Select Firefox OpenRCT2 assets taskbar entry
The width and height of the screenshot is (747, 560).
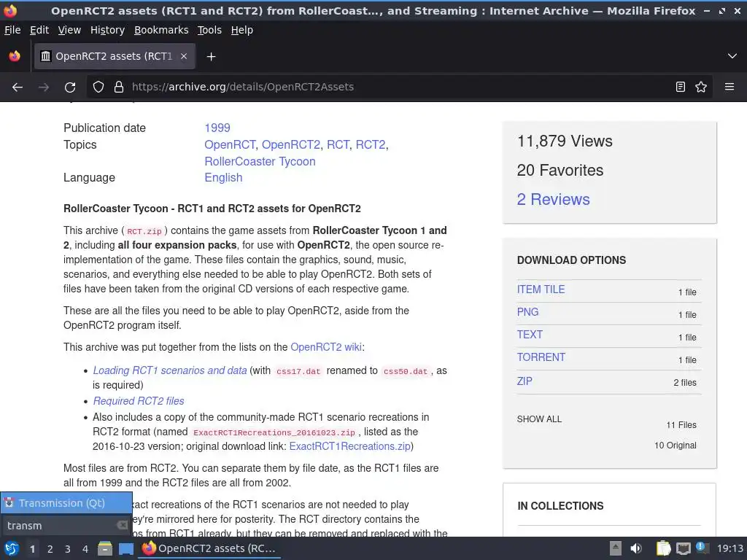(209, 548)
